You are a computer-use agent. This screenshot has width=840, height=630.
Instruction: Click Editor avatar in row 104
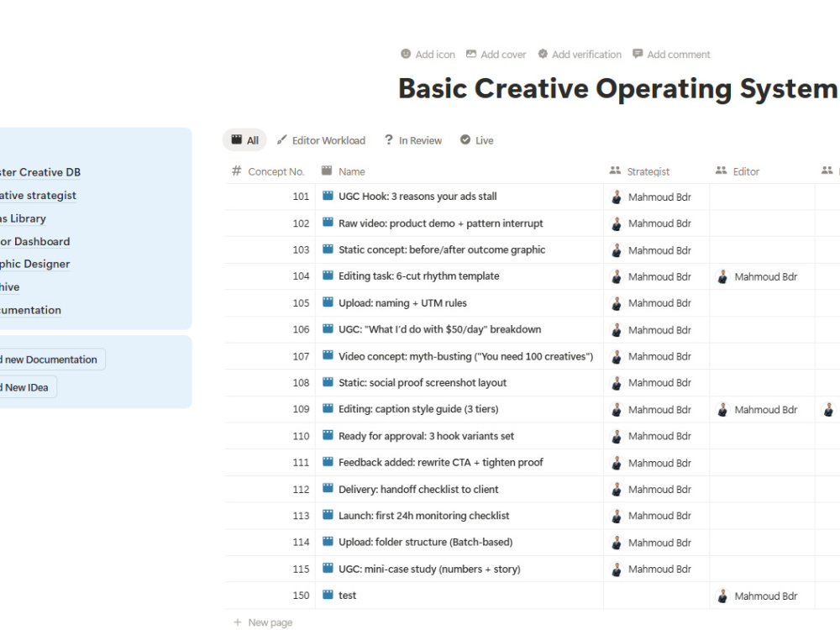[722, 276]
